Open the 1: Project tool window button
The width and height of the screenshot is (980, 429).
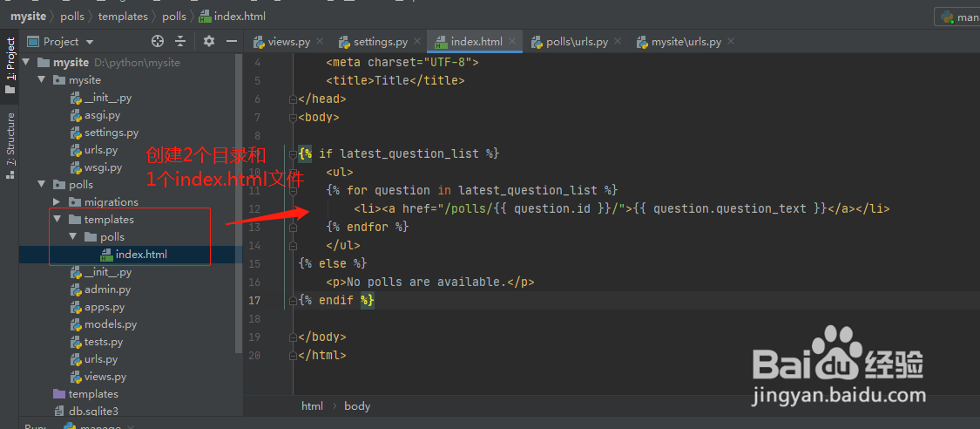(10, 65)
